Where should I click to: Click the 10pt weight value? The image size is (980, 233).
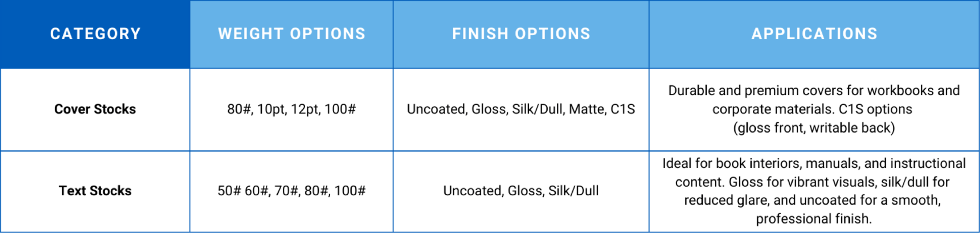click(x=272, y=109)
